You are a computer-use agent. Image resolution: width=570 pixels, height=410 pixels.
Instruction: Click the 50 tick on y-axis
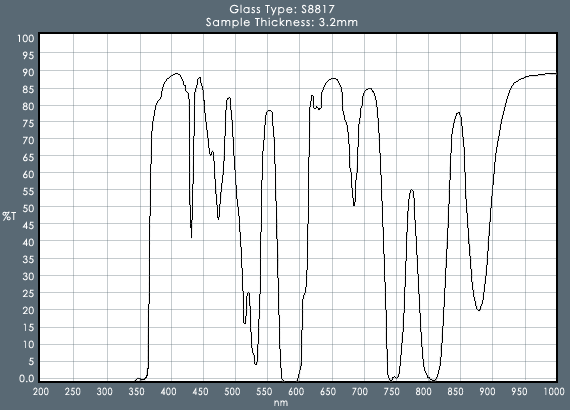(x=28, y=208)
